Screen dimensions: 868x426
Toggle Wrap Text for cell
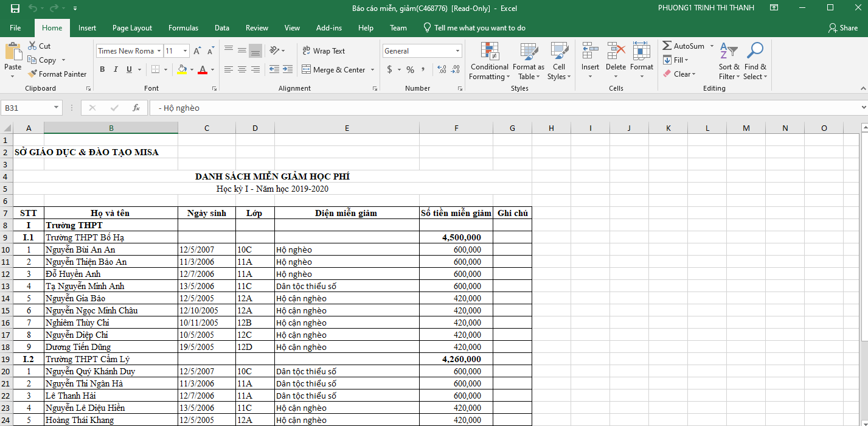click(323, 51)
